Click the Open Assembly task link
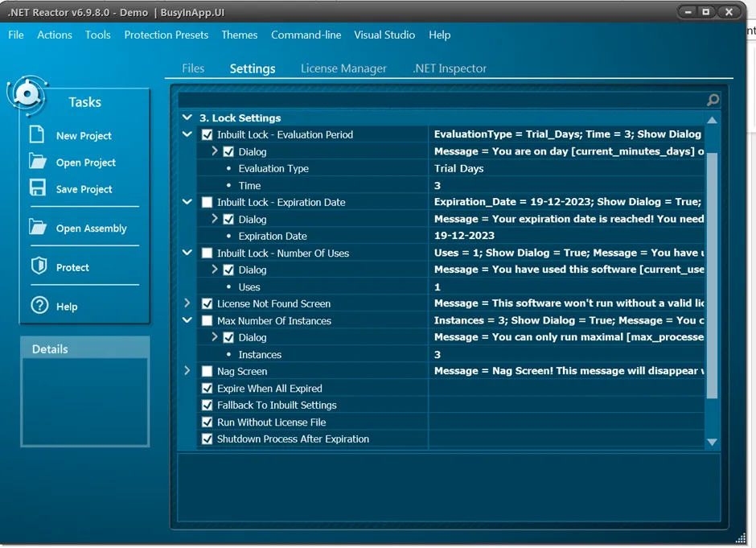The height and width of the screenshot is (548, 756). point(92,229)
